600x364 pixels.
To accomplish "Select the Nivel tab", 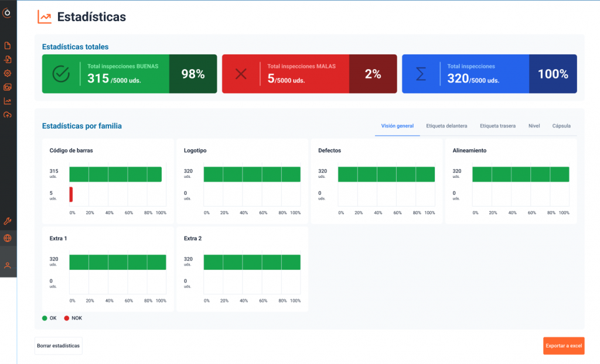I will [534, 126].
